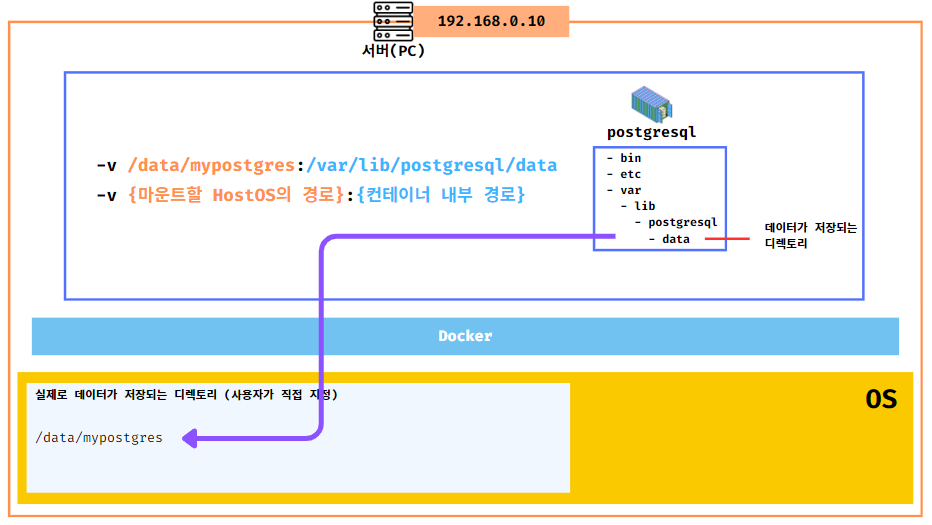Viewport: 932px width, 525px height.
Task: Click the 데이터가 저장되는 디렉토리 annotation
Action: coord(810,235)
